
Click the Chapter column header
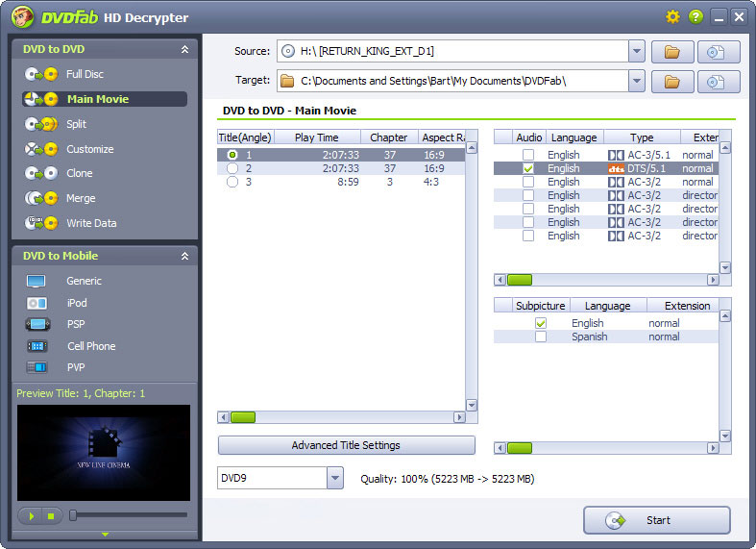tap(389, 137)
